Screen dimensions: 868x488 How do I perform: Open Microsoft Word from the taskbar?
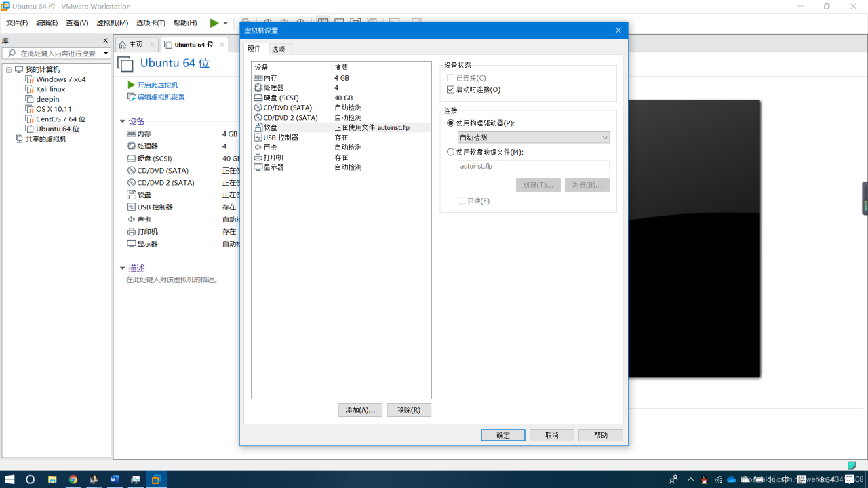pyautogui.click(x=115, y=479)
